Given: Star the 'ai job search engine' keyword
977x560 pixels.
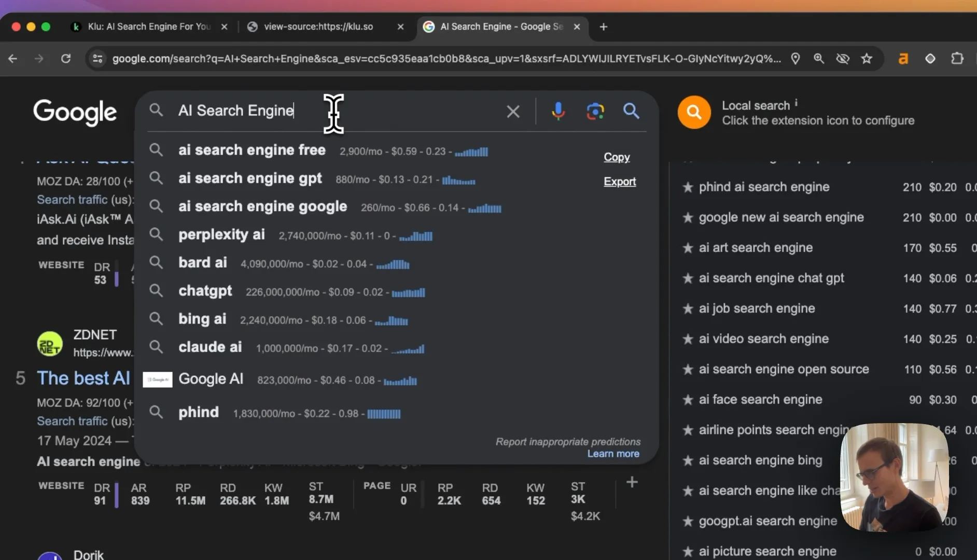Looking at the screenshot, I should point(688,309).
